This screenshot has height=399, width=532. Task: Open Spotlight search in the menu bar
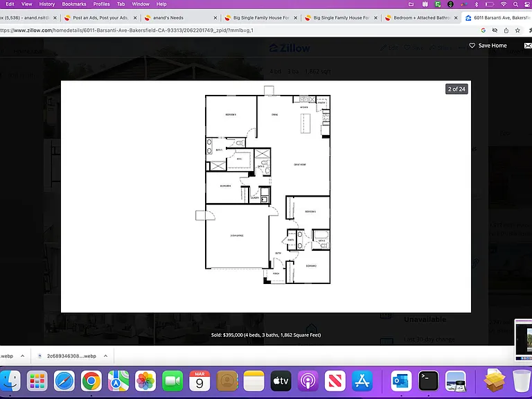click(x=515, y=4)
